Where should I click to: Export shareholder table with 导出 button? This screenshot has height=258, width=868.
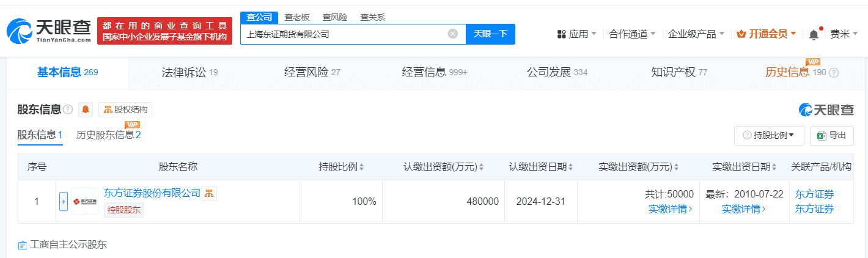coord(831,136)
